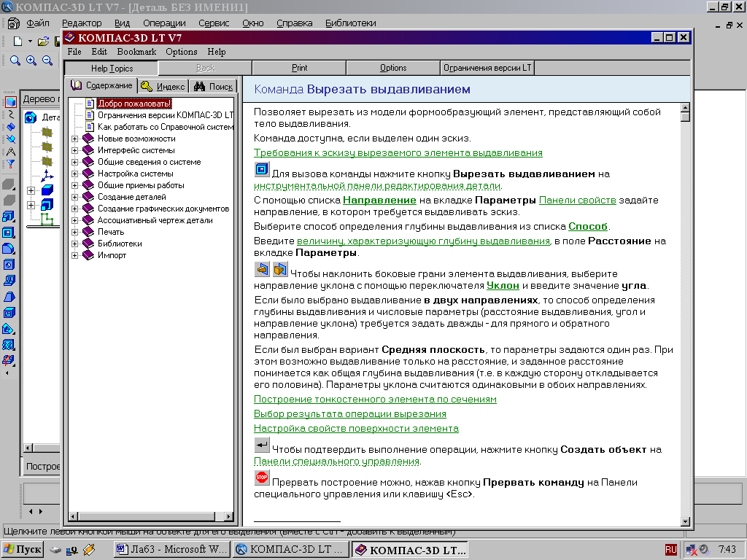Expand the Библиотеки help book
The image size is (747, 560).
point(75,244)
